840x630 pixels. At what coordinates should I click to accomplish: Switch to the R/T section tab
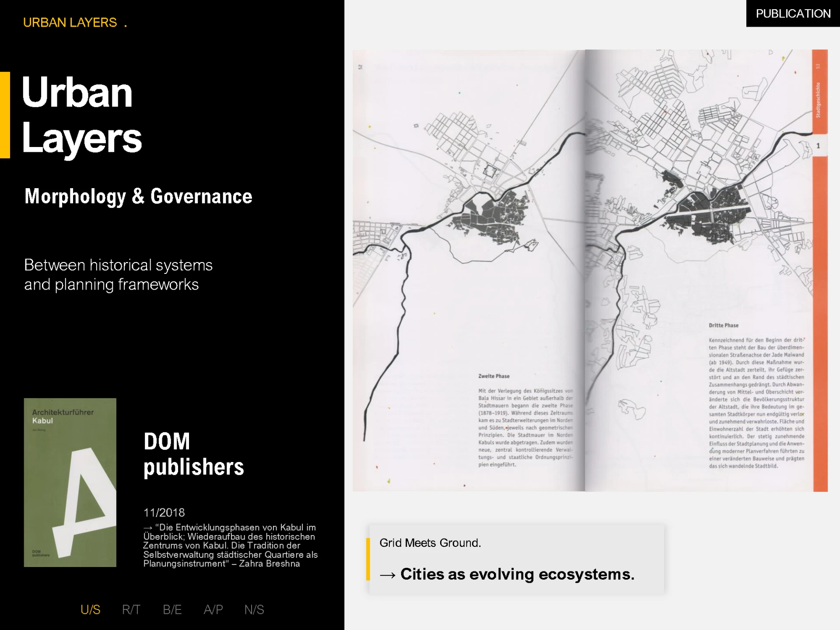point(131,609)
